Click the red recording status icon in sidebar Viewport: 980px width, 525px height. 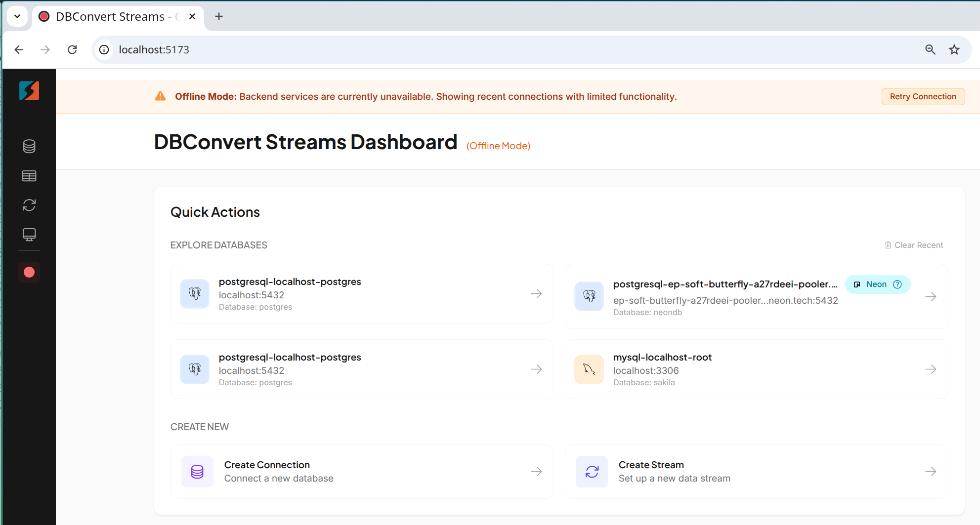[x=29, y=272]
